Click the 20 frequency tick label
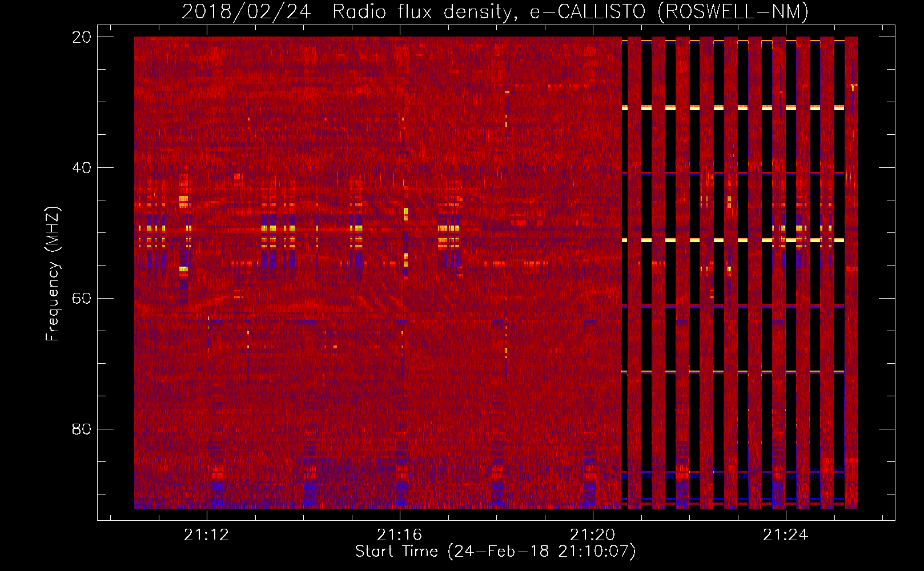Viewport: 924px width, 571px height. [82, 37]
